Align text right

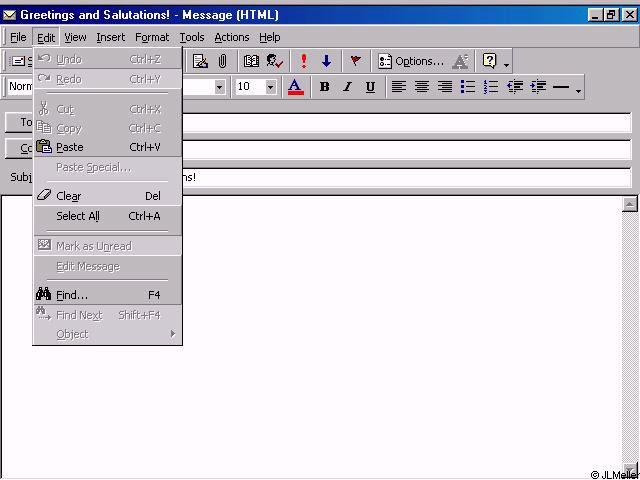[444, 87]
